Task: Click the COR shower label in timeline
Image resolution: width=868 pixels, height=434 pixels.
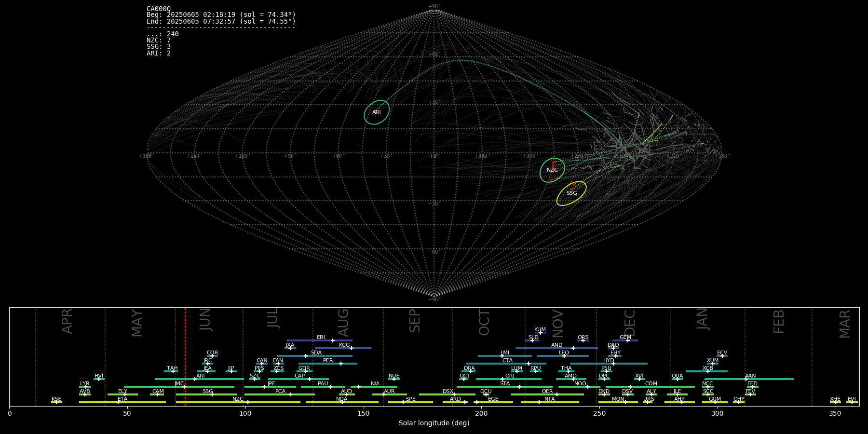Action: (212, 353)
